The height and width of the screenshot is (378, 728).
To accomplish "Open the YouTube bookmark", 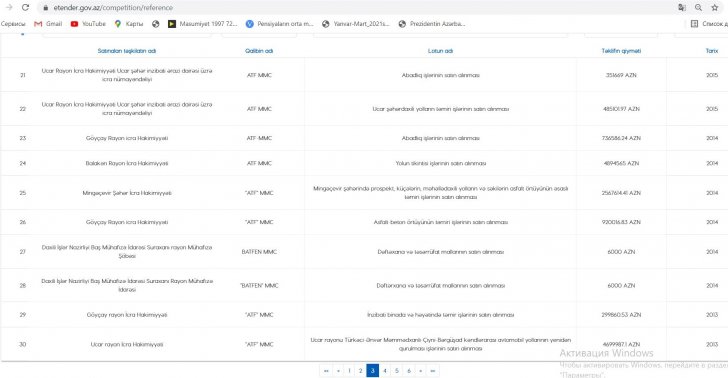I will (88, 24).
